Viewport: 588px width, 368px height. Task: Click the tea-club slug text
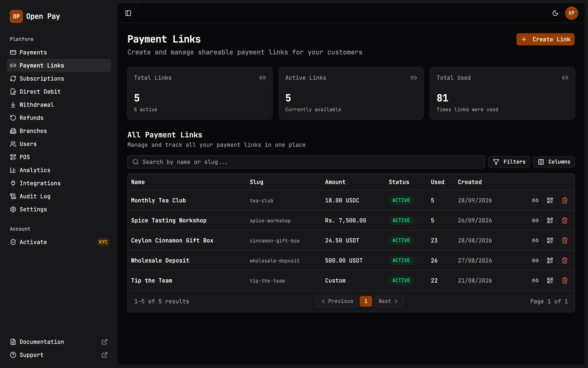(261, 201)
